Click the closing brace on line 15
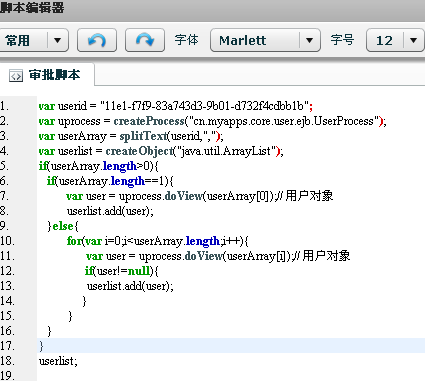This screenshot has height=381, width=425. pos(70,316)
